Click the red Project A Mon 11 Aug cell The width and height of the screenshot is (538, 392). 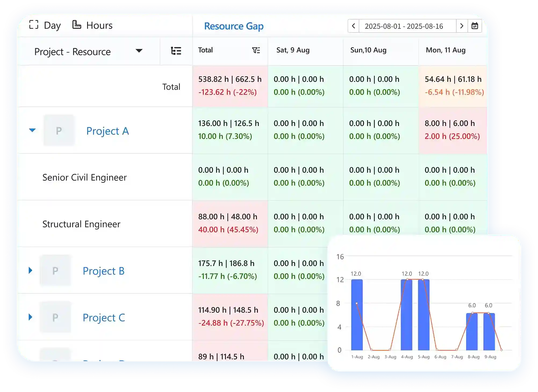coord(453,130)
